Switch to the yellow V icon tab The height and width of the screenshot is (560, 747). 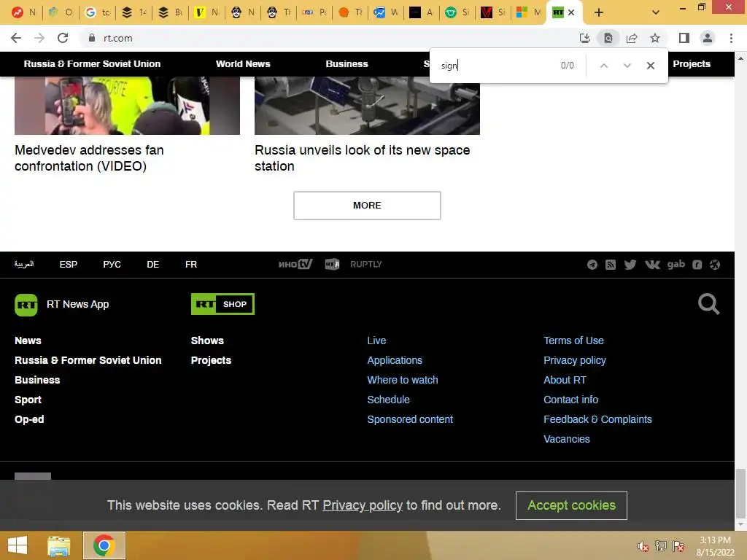coord(206,12)
